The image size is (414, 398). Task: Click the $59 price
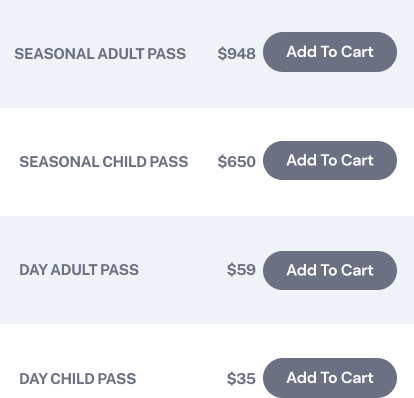pos(241,270)
